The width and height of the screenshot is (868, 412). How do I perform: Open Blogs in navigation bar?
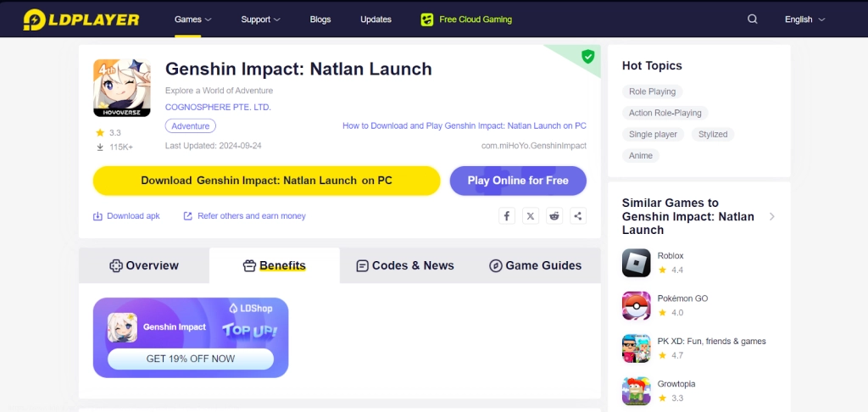pos(320,19)
